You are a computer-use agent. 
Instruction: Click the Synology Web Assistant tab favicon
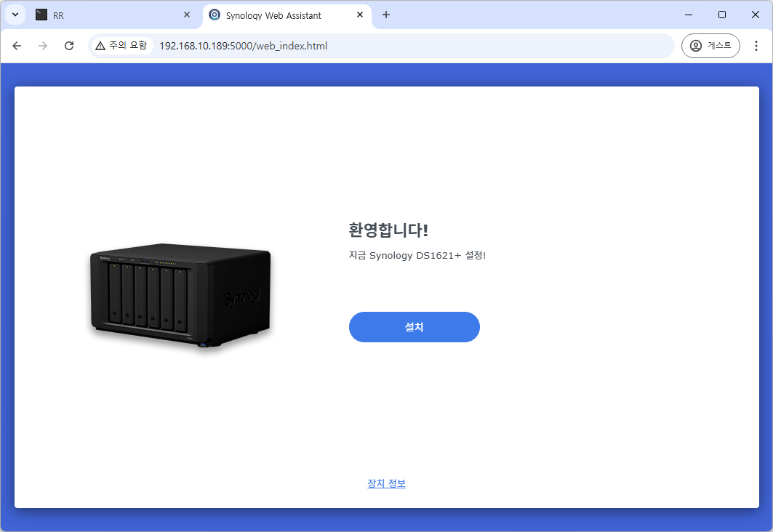pyautogui.click(x=215, y=15)
